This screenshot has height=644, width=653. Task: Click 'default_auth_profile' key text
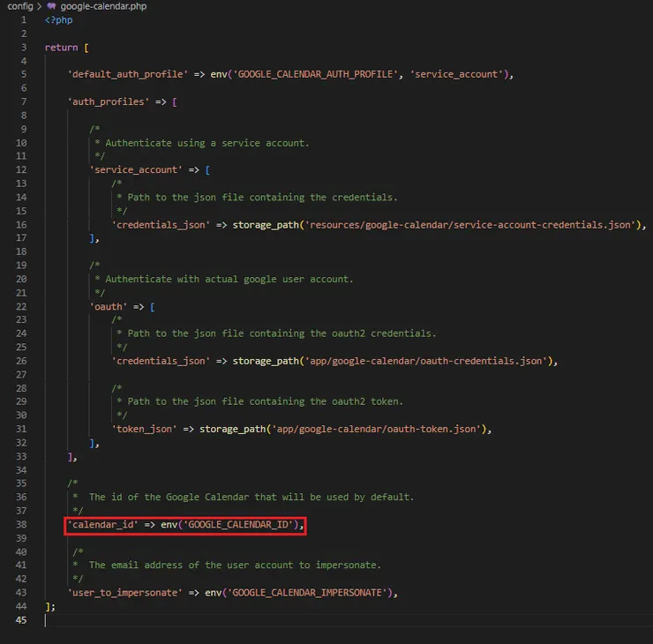click(x=128, y=74)
